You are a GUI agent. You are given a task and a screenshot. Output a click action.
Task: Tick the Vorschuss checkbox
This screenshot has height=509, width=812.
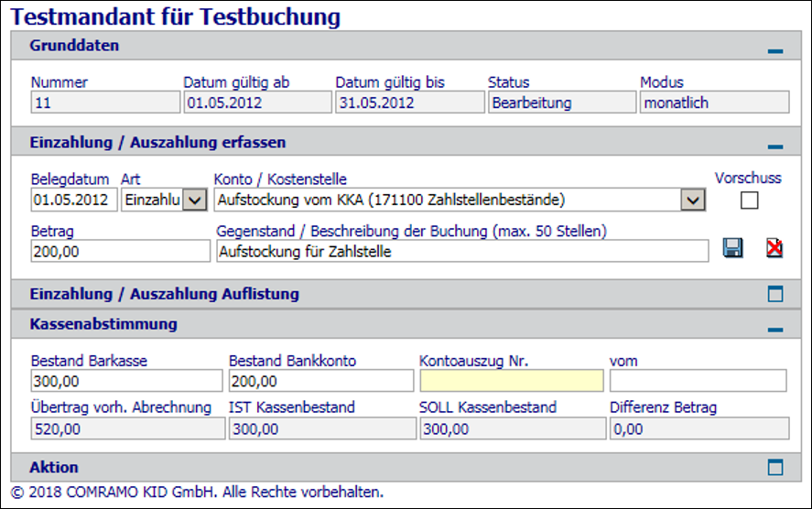coord(749,200)
